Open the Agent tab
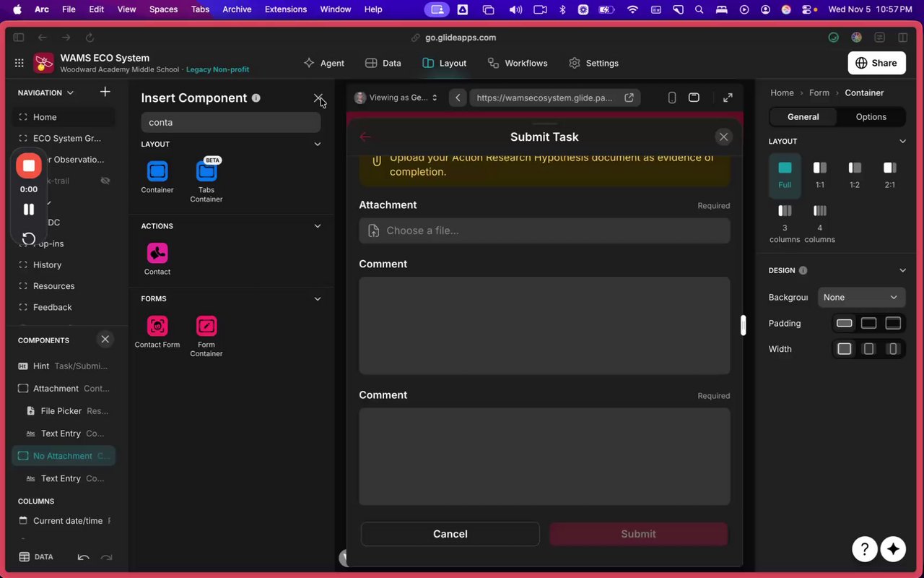This screenshot has width=924, height=578. point(324,63)
